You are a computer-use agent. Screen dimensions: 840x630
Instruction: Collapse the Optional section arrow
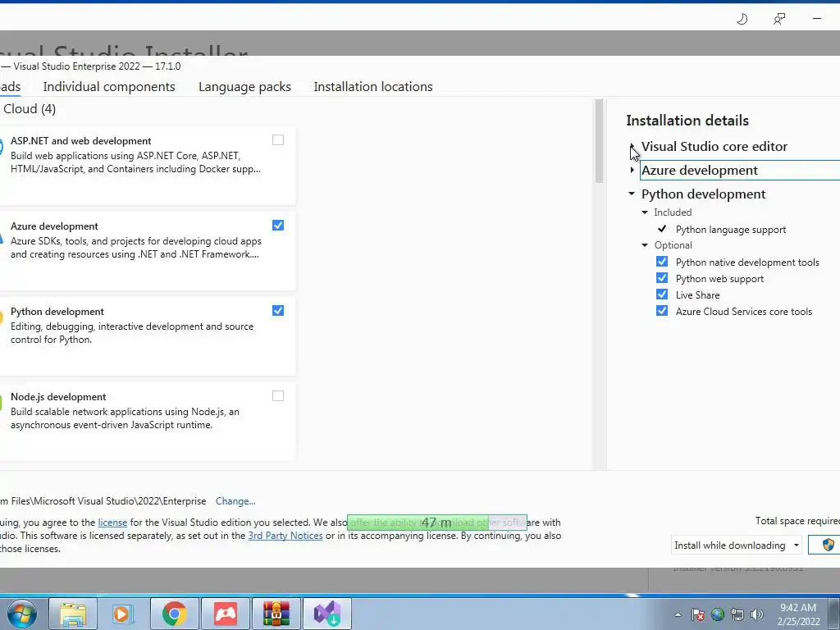coord(645,245)
